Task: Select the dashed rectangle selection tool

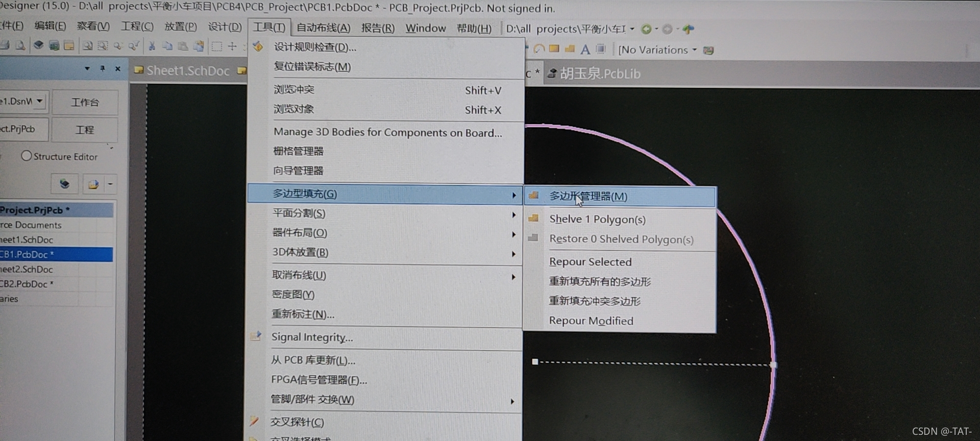Action: pos(217,46)
